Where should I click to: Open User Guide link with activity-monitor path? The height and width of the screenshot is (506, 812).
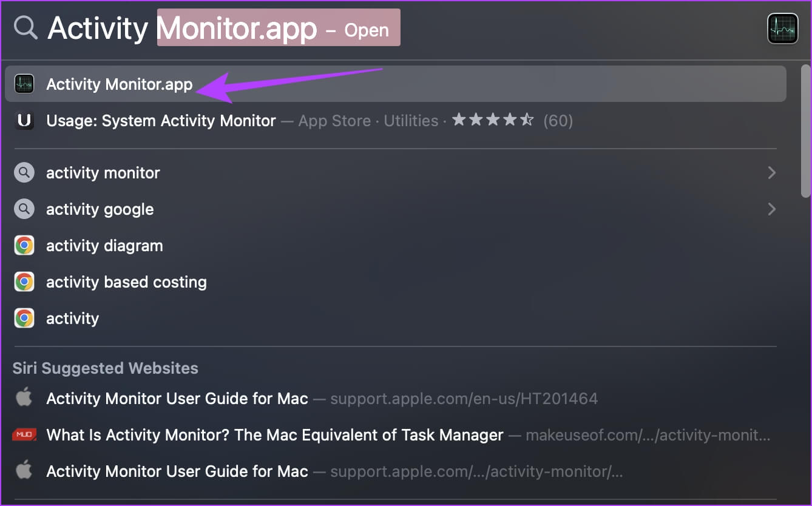396,471
